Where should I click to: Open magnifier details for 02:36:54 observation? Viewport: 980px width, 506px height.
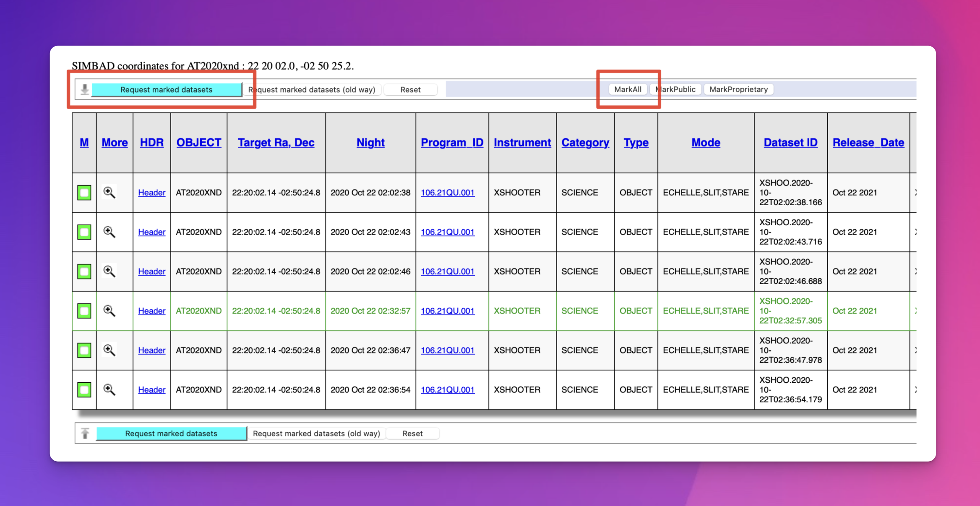pos(109,390)
